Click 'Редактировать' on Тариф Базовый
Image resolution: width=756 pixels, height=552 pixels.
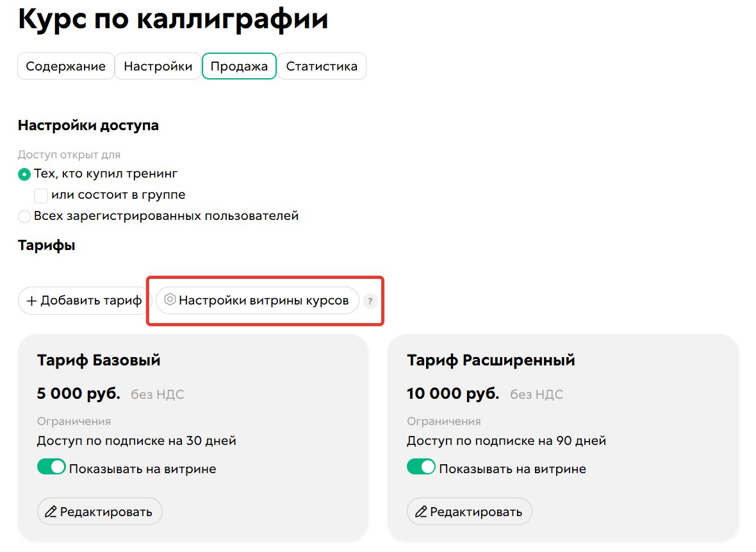click(99, 511)
